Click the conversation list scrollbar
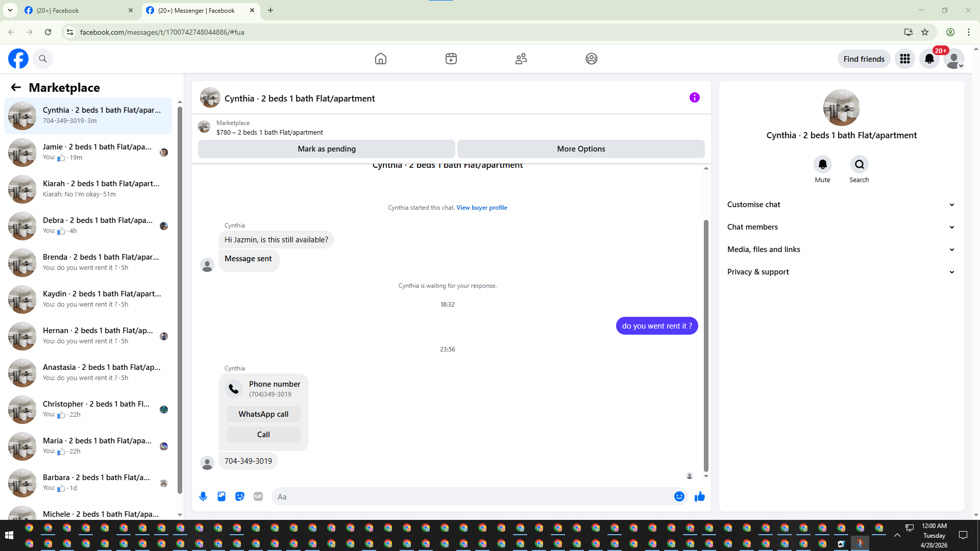The width and height of the screenshot is (980, 551). click(180, 300)
